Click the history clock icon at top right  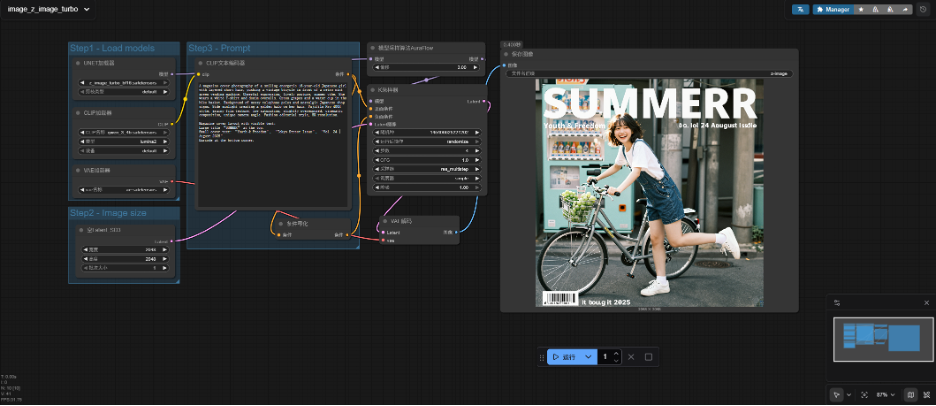[922, 9]
